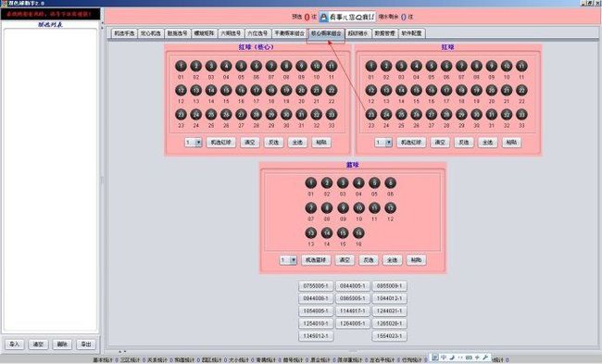Choose blue ball 13 in the 蓝球 panel

311,233
